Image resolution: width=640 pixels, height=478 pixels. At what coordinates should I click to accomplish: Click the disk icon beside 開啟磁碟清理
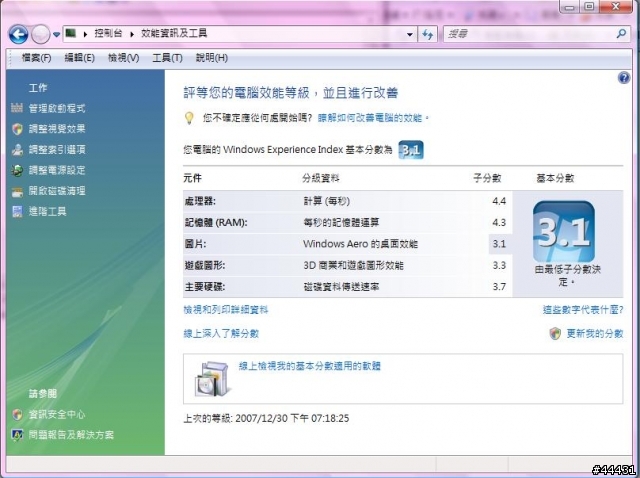pyautogui.click(x=17, y=191)
